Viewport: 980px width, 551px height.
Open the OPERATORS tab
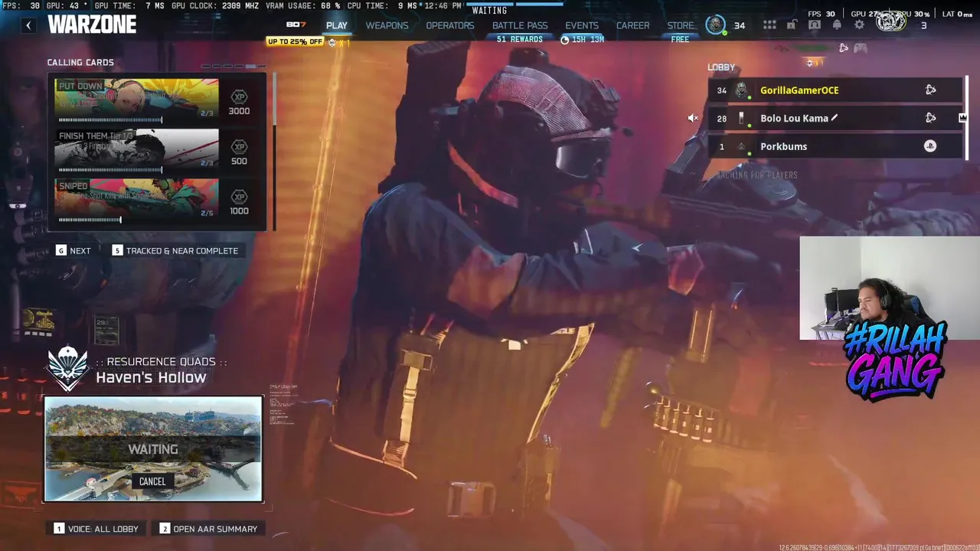450,25
